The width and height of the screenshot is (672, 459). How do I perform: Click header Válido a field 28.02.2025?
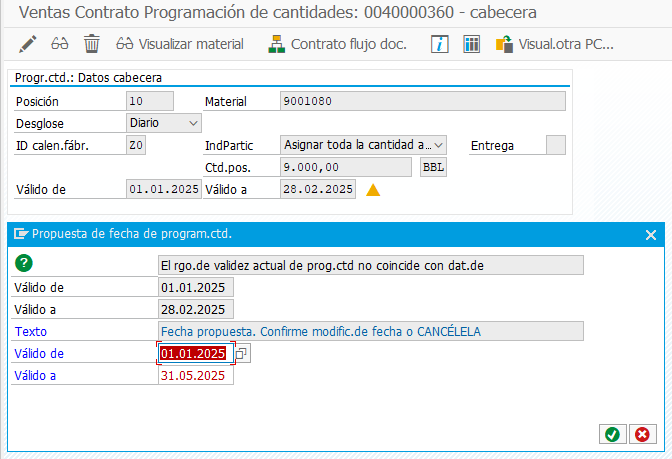click(318, 189)
